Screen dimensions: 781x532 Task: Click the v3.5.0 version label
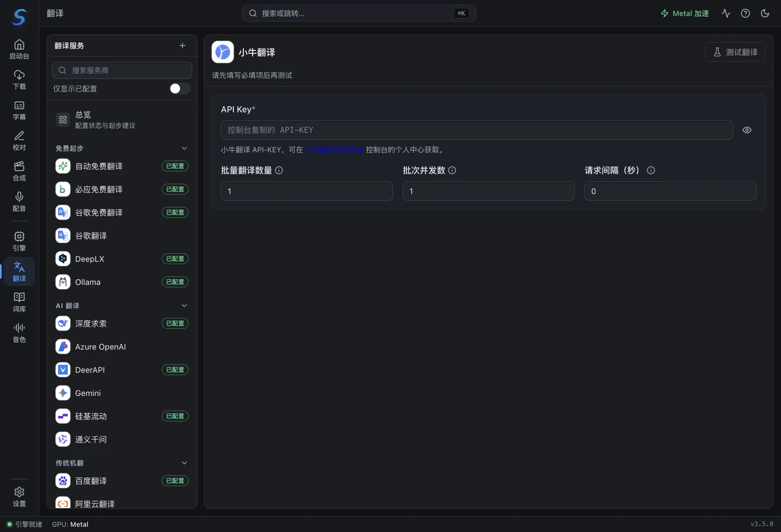tap(761, 524)
